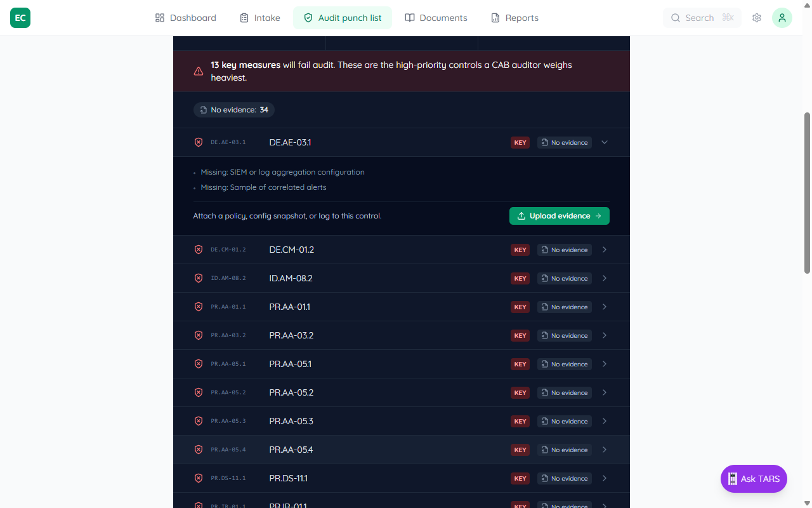Viewport: 812px width, 508px height.
Task: Open the Dashboard
Action: coord(185,18)
